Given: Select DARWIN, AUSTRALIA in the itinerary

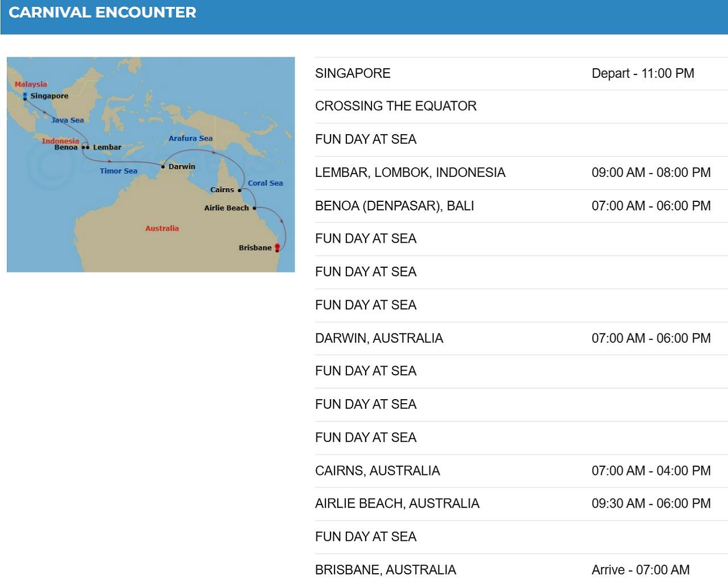Looking at the screenshot, I should click(x=379, y=338).
